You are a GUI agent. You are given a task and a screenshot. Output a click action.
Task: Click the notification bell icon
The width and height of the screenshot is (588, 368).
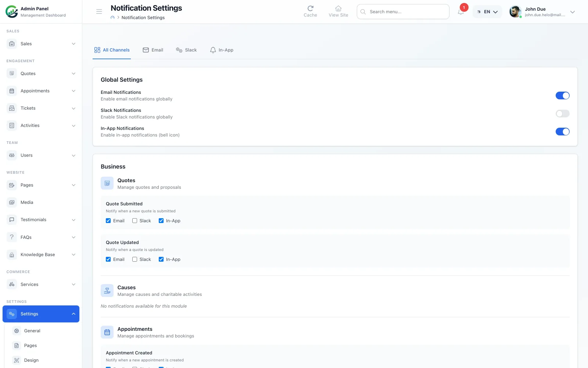click(460, 12)
